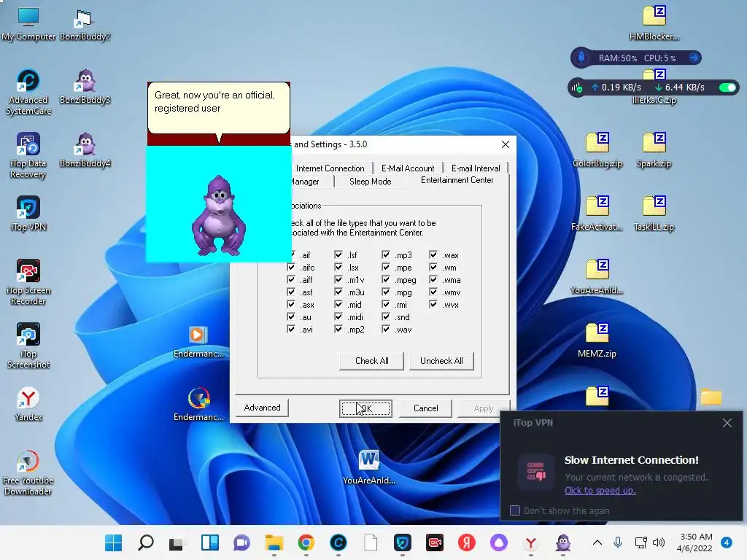Uncheck the .m3u file type
747x560 pixels.
(x=338, y=292)
